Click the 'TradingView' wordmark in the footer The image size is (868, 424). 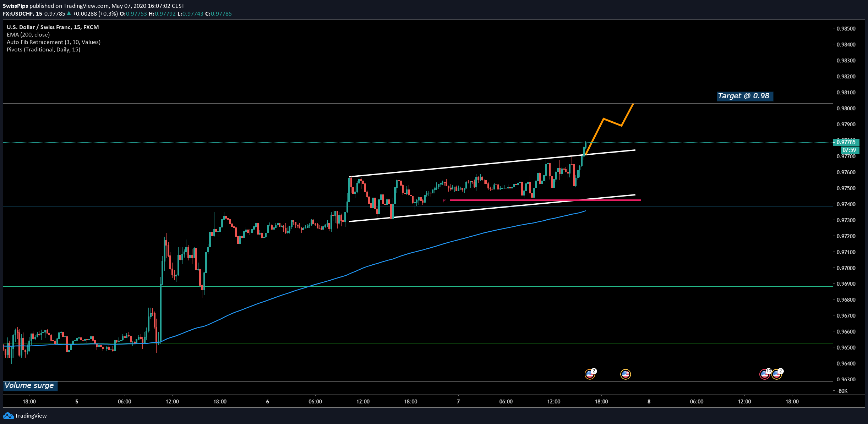pyautogui.click(x=31, y=415)
